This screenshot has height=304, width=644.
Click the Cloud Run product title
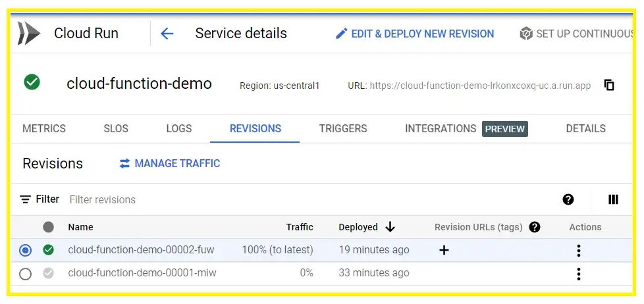[86, 34]
